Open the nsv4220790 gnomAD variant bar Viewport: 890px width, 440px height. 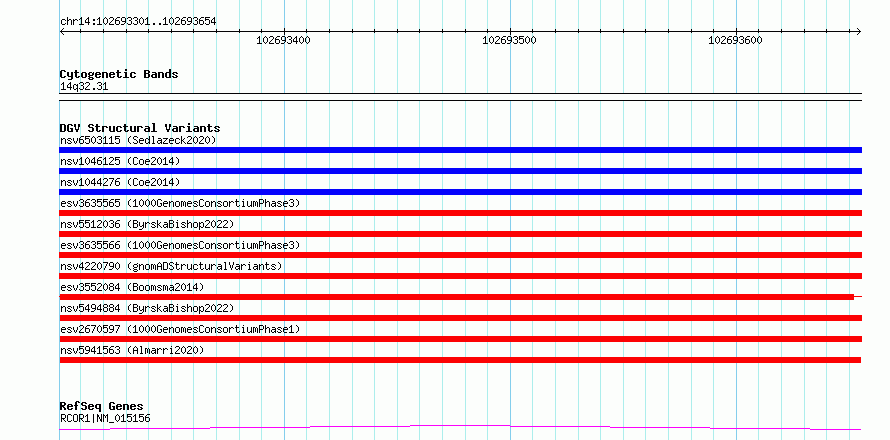pos(460,276)
